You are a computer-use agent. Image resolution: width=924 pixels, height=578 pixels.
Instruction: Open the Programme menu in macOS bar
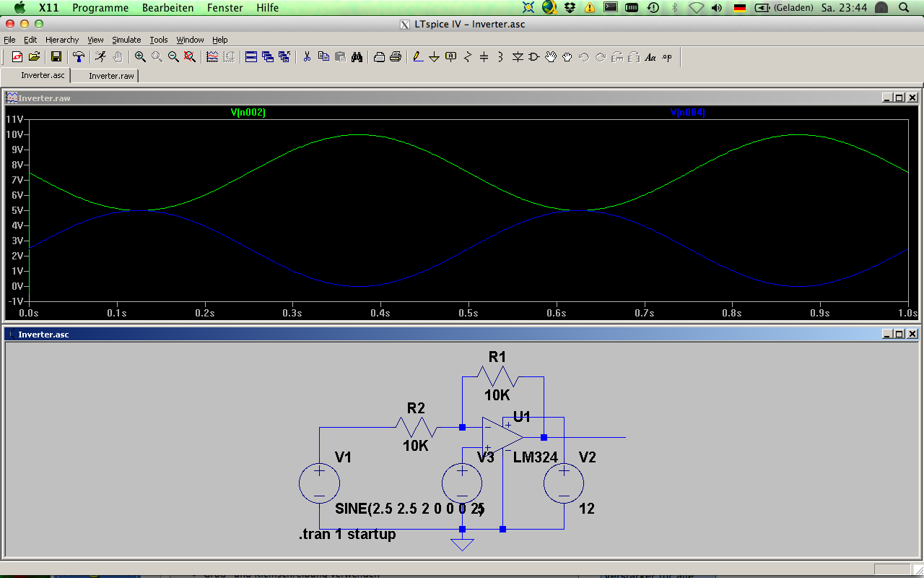[100, 8]
